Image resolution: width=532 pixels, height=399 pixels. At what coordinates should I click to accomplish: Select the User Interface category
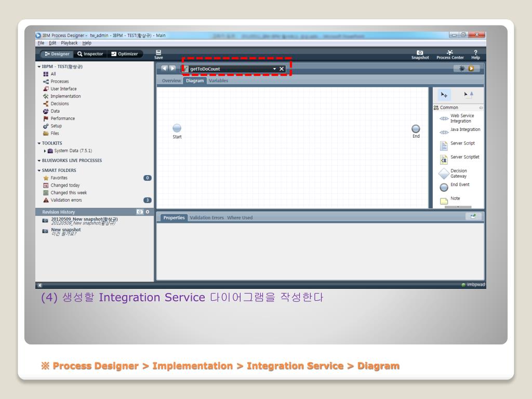(x=60, y=89)
